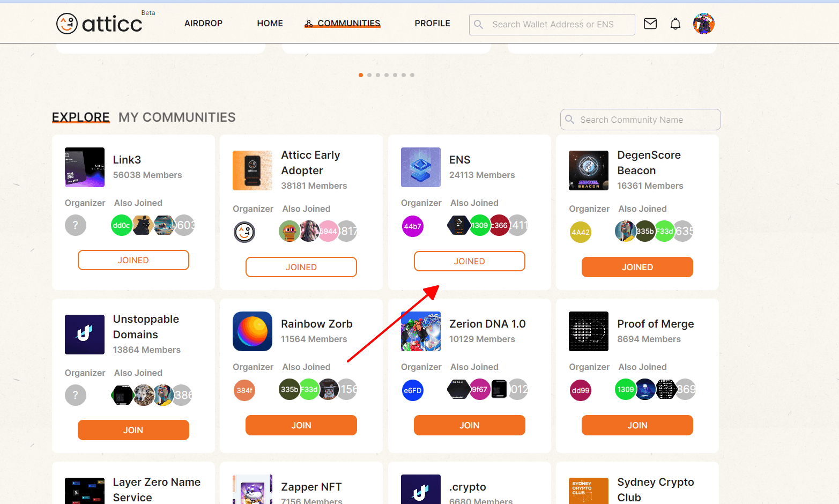Click 9f67 member avatar in Zerion DNA
The height and width of the screenshot is (504, 839).
479,389
